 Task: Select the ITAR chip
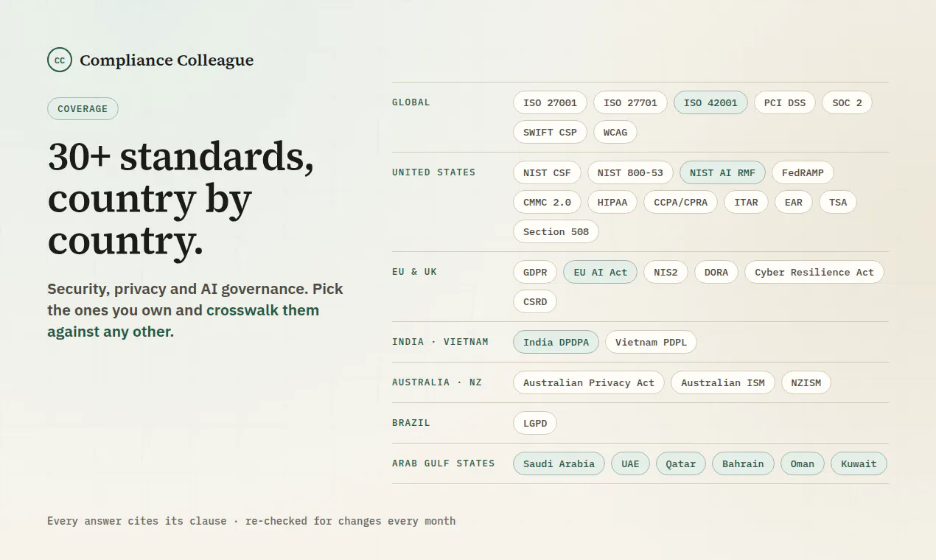[x=746, y=202]
